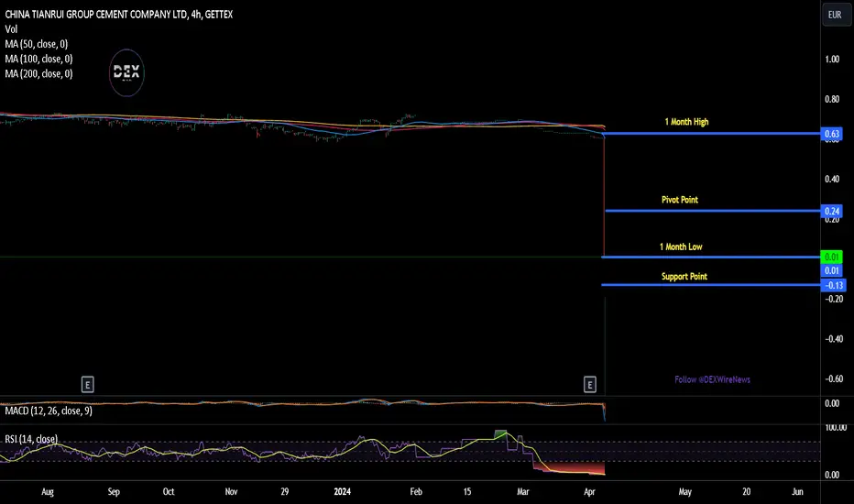This screenshot has height=504, width=854.
Task: Select the RSI (14, close) legend
Action: click(31, 439)
